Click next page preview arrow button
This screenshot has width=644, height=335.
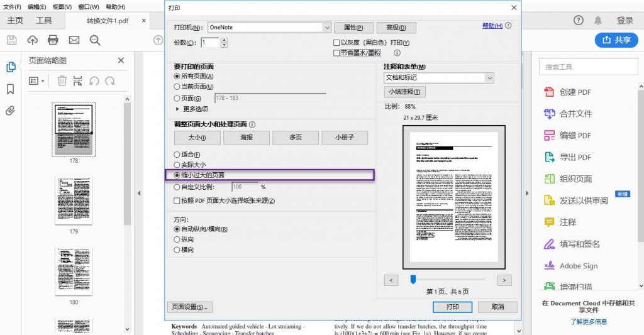pyautogui.click(x=504, y=280)
